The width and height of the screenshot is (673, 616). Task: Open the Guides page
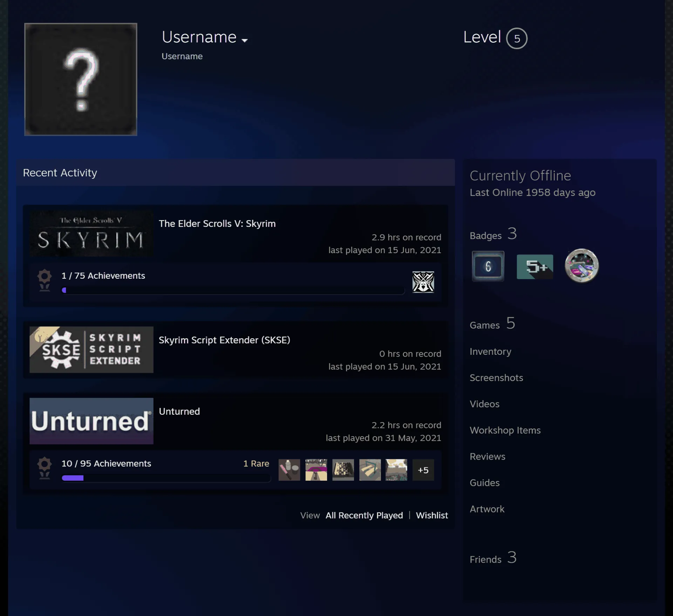484,483
